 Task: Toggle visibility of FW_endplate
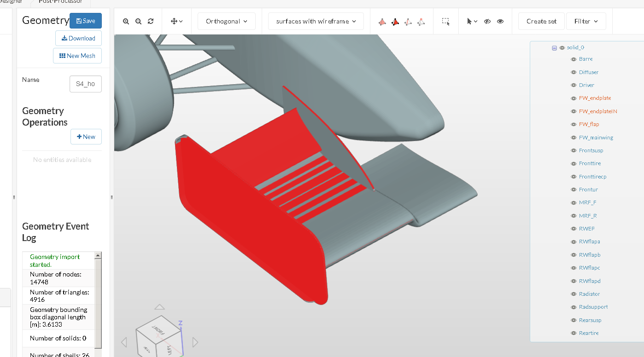tap(574, 98)
